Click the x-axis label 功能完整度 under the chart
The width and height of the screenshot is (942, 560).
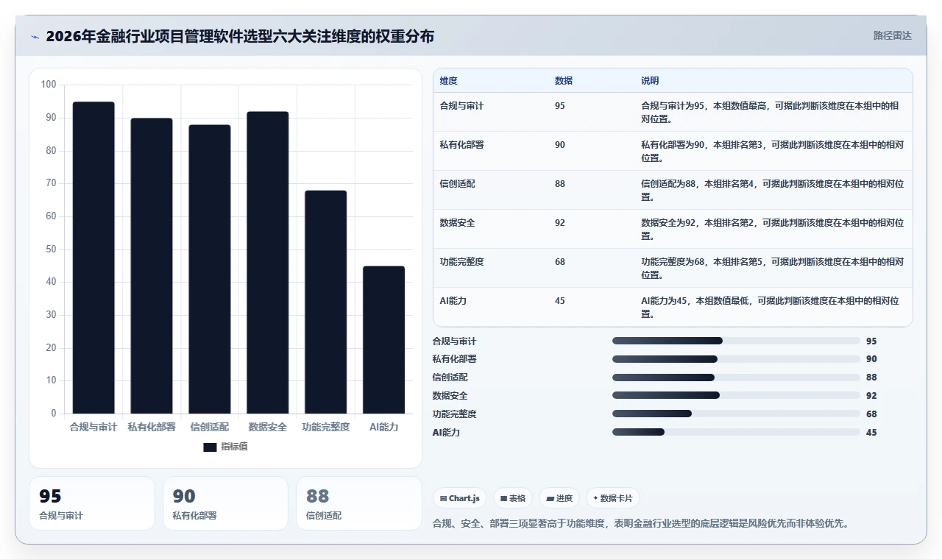click(x=326, y=427)
